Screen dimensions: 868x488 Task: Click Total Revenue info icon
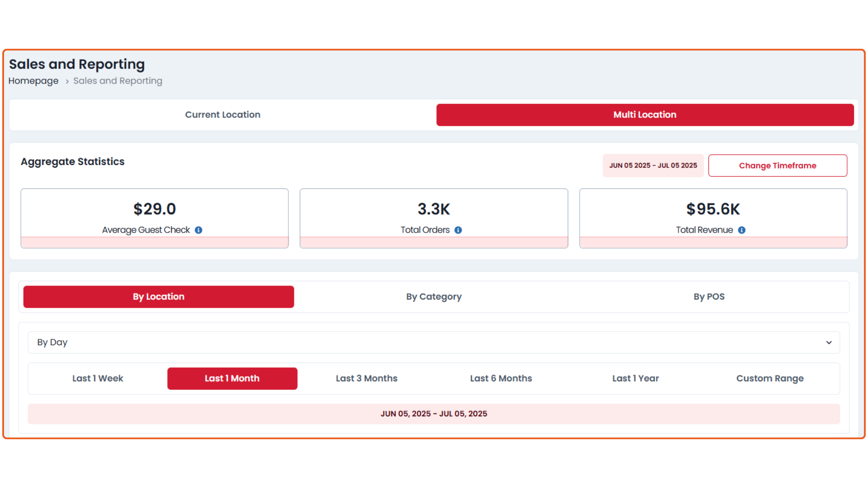pyautogui.click(x=741, y=230)
